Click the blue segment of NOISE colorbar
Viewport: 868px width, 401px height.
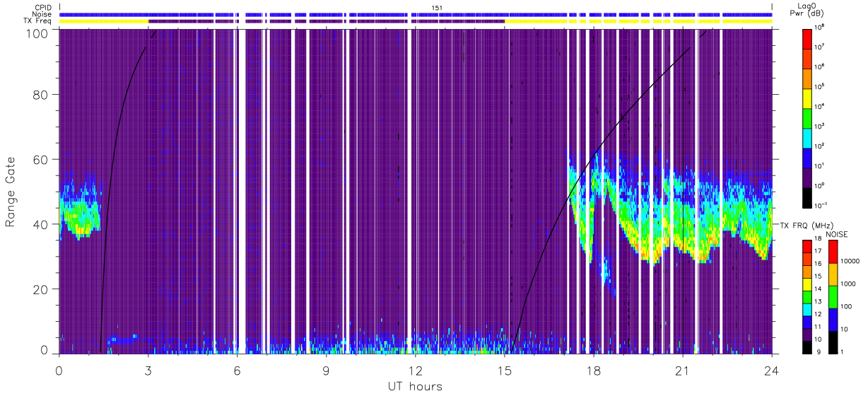click(x=833, y=319)
